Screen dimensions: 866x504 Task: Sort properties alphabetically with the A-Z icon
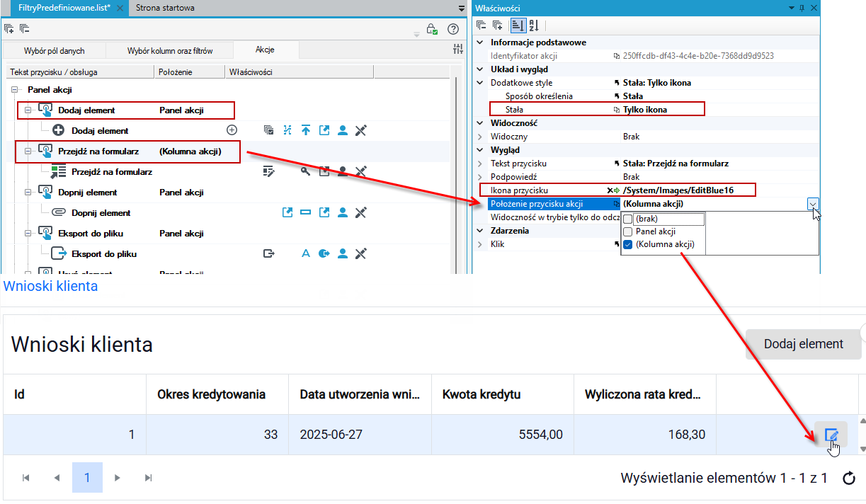(534, 25)
